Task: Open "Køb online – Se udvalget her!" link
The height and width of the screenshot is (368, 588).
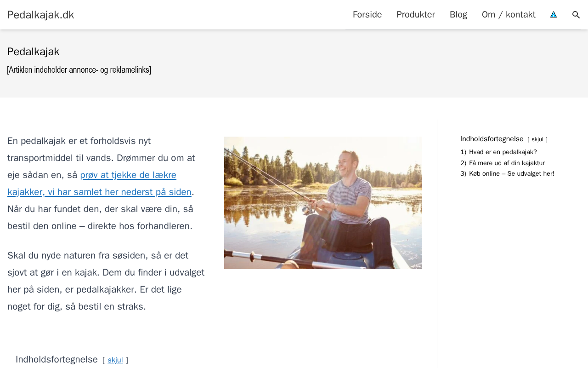Action: tap(511, 174)
